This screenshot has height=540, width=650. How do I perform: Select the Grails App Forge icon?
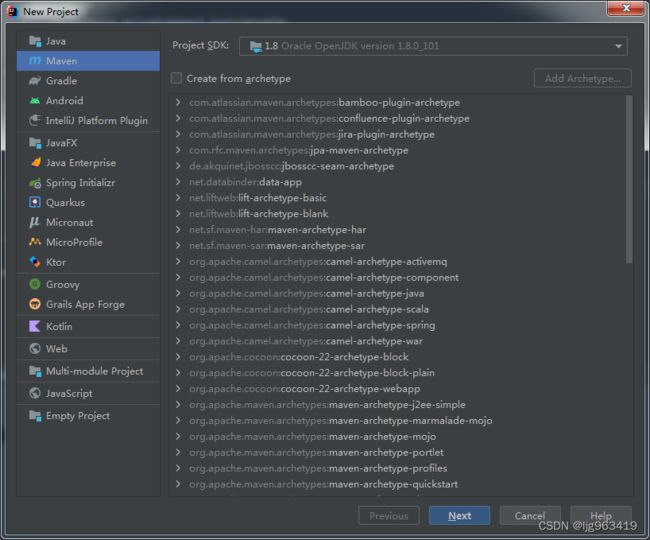point(35,304)
